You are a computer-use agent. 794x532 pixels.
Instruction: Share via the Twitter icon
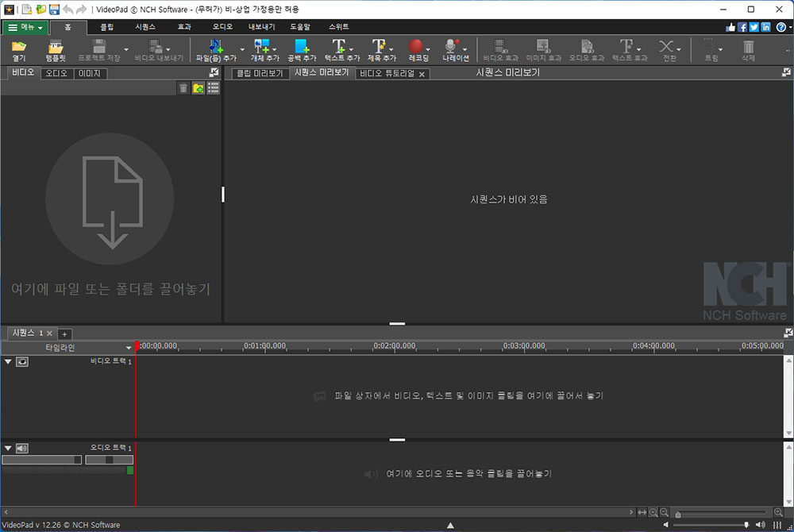[754, 27]
